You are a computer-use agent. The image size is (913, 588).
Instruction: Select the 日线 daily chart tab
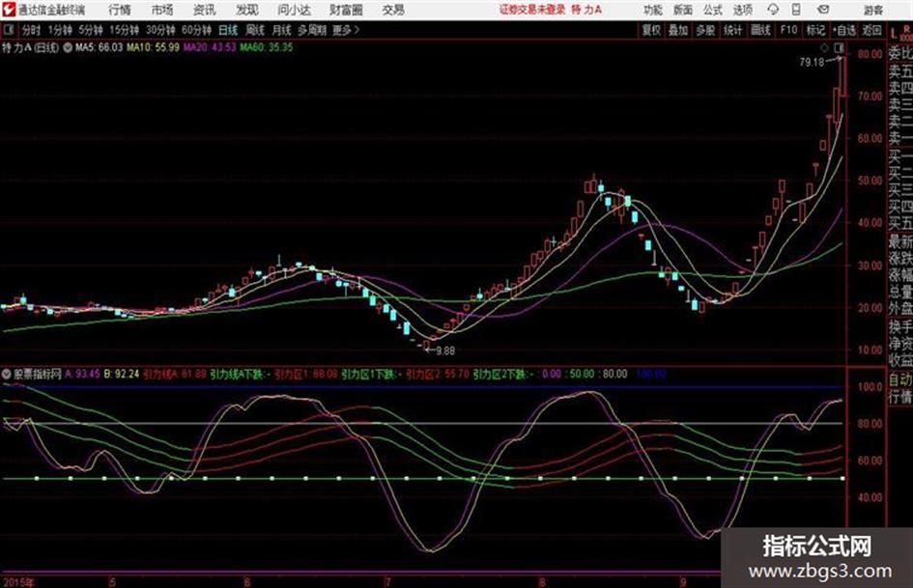(228, 30)
